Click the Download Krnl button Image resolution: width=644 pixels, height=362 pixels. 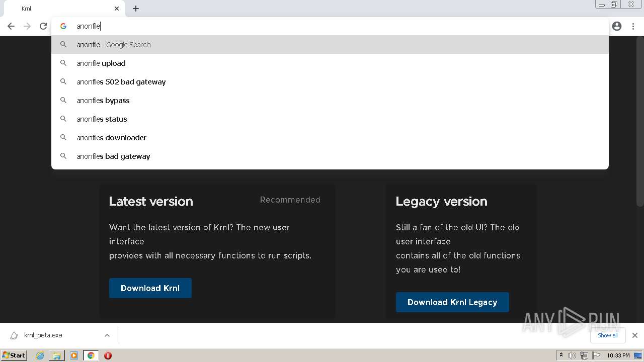(150, 288)
